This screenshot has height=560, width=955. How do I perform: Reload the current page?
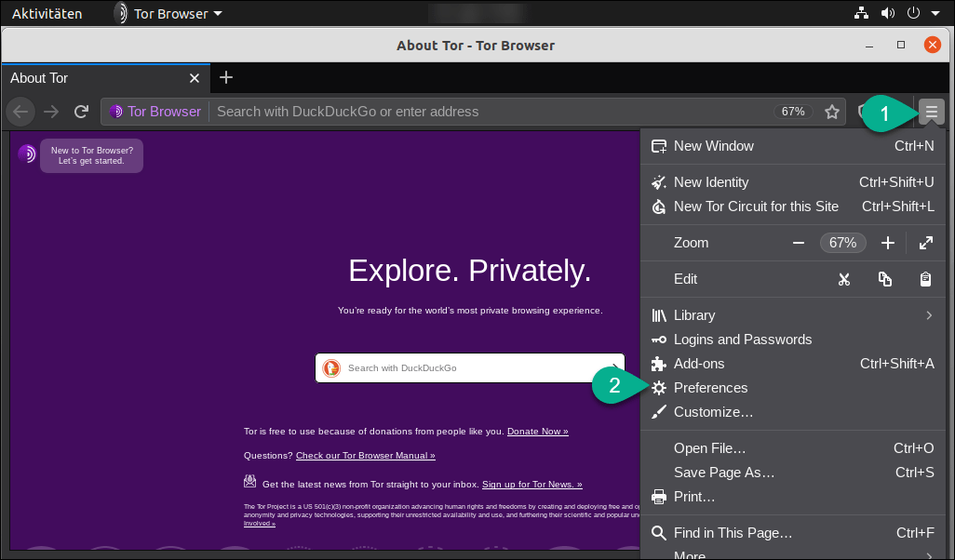81,112
